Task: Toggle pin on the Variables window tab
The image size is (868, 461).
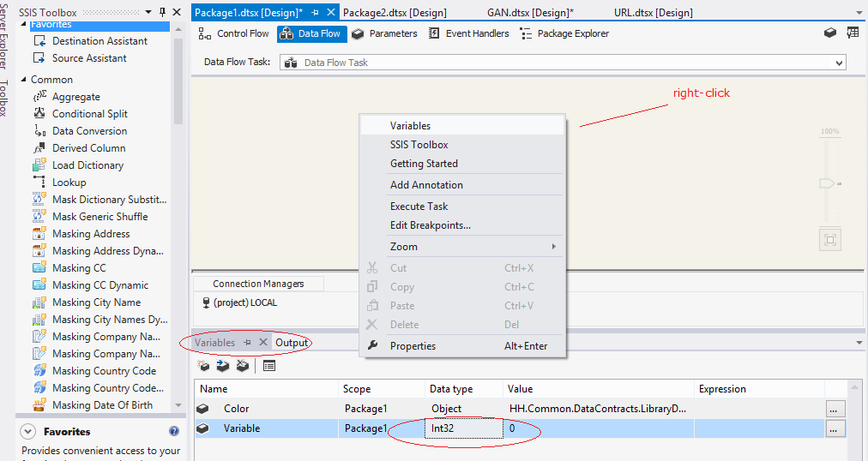Action: point(247,343)
